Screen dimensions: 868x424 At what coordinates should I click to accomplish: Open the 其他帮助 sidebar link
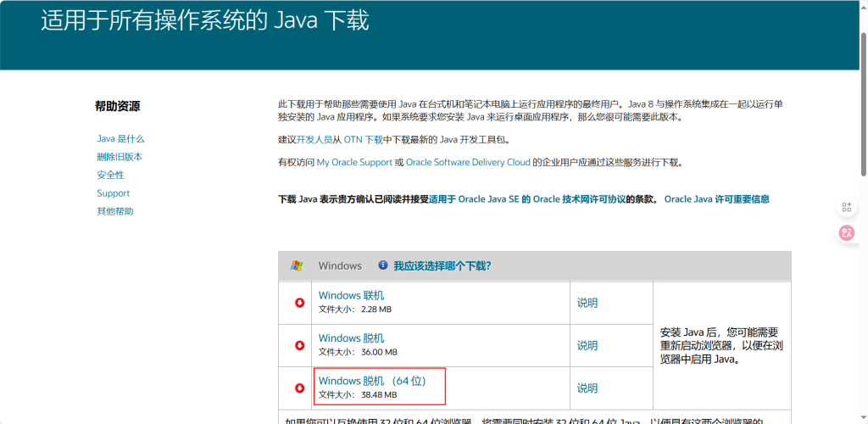tap(115, 211)
